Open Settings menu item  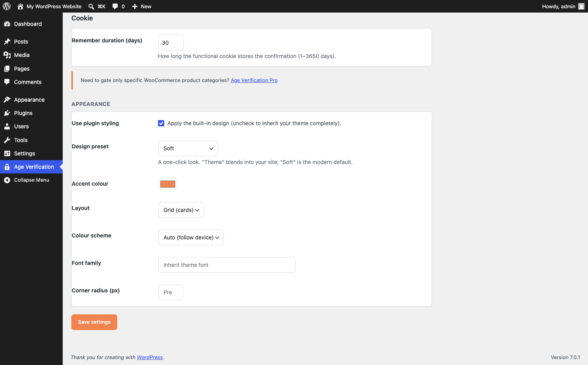point(31,153)
